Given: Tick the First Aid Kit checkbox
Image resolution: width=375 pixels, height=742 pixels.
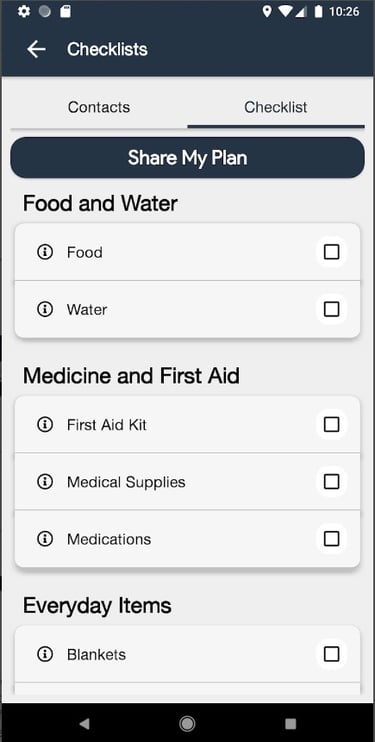Looking at the screenshot, I should (x=331, y=425).
